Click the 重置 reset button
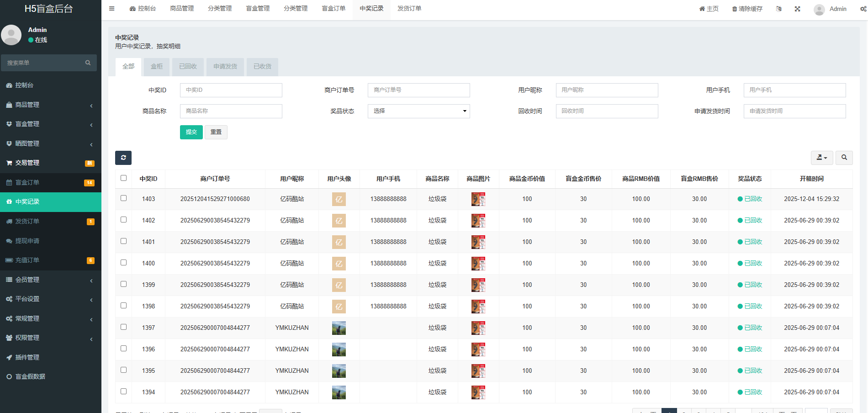The image size is (868, 413). [216, 132]
